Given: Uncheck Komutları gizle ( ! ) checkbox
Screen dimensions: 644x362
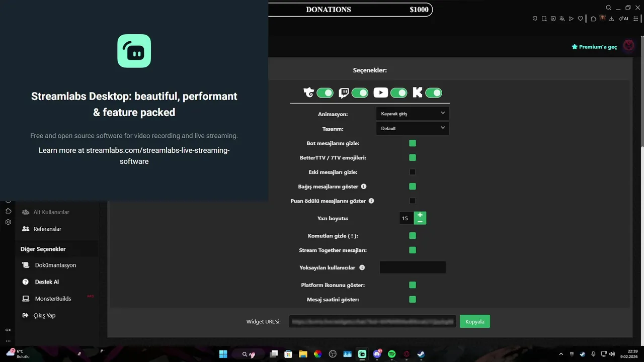Looking at the screenshot, I should coord(413,236).
